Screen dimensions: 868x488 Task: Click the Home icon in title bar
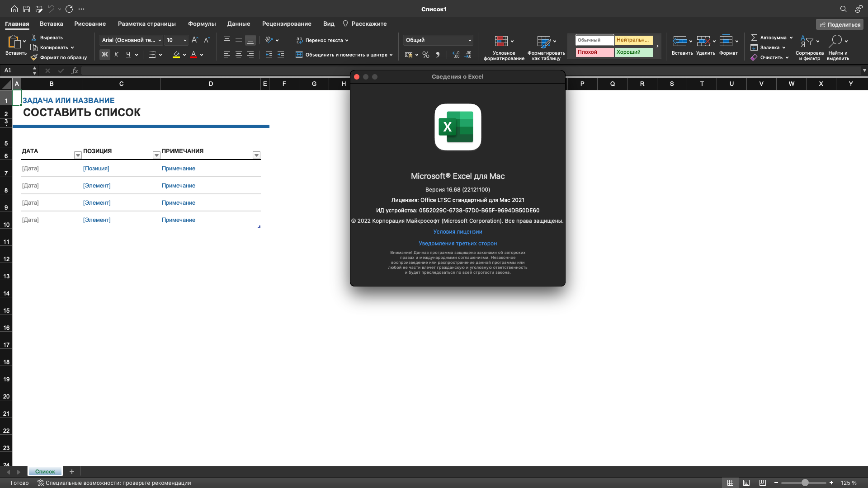14,9
